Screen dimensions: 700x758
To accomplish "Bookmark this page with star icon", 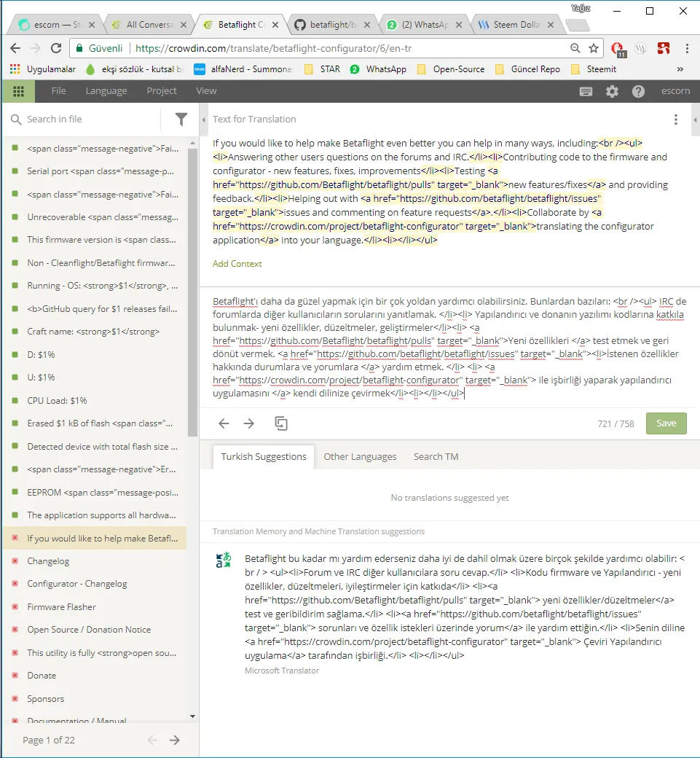I will (594, 48).
